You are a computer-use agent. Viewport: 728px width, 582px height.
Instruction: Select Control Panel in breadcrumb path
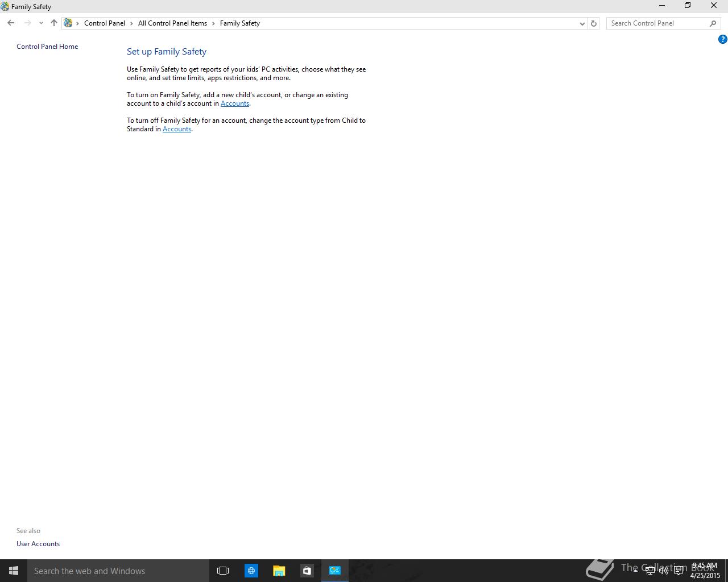pyautogui.click(x=105, y=23)
